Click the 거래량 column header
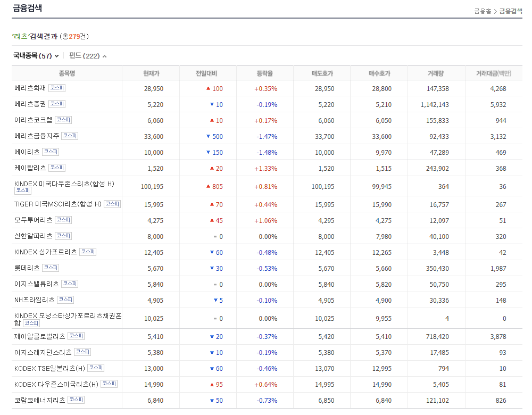This screenshot has width=532, height=415. [436, 73]
